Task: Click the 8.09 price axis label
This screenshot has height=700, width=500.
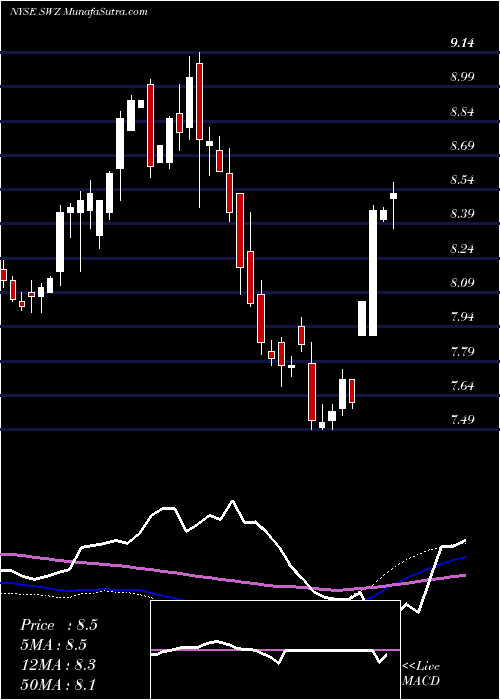Action: (x=462, y=283)
